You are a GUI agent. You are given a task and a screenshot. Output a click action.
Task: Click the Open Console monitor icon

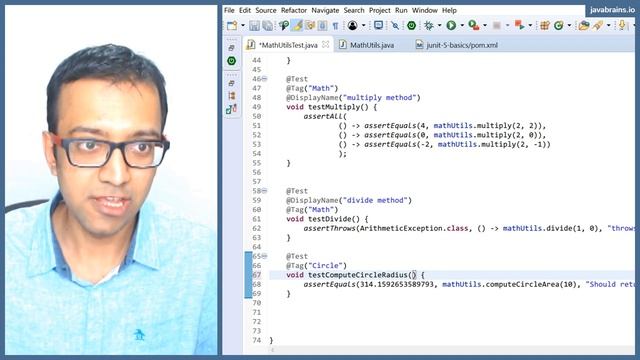(x=378, y=26)
